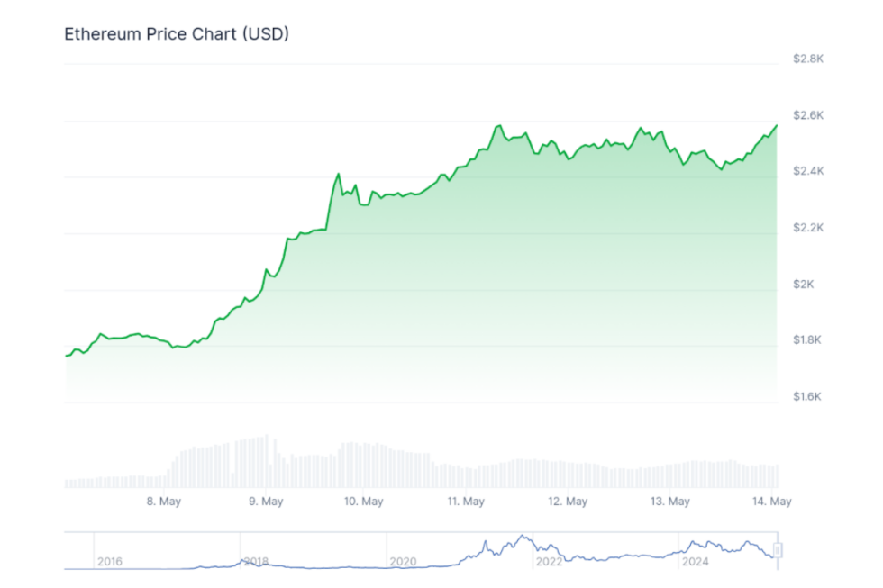Click the price line's rightmost endpoint
883x588 pixels.
click(x=777, y=125)
